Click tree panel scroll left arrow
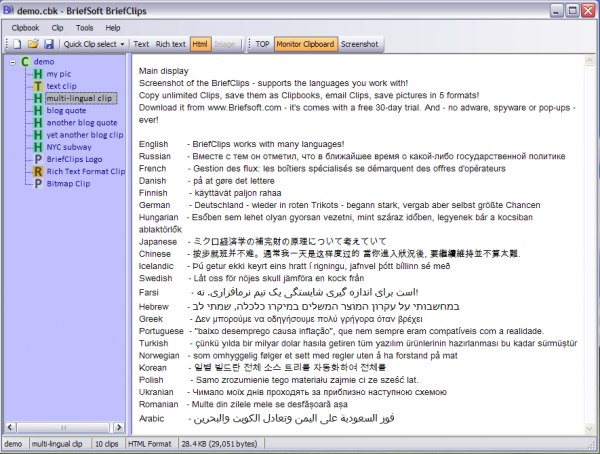Image resolution: width=600 pixels, height=454 pixels. [10, 427]
